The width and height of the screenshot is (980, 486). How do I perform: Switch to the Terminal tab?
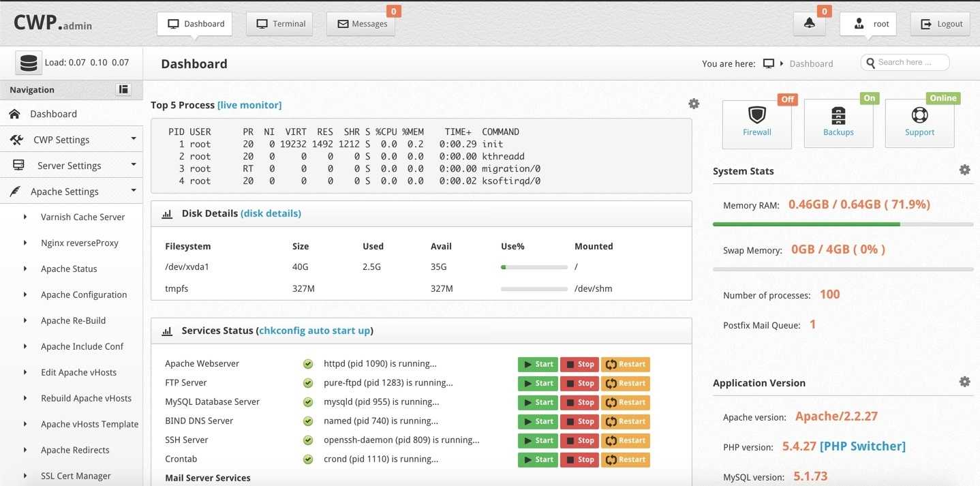tap(280, 24)
